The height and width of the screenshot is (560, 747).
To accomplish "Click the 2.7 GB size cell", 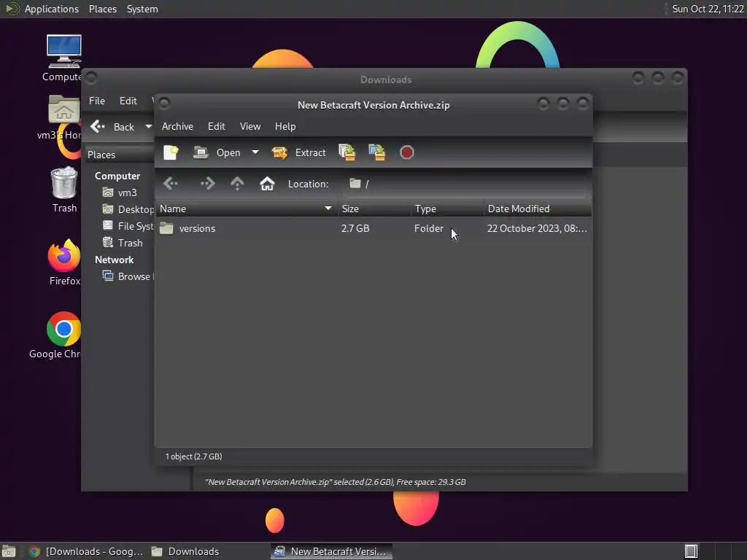I will click(x=355, y=228).
